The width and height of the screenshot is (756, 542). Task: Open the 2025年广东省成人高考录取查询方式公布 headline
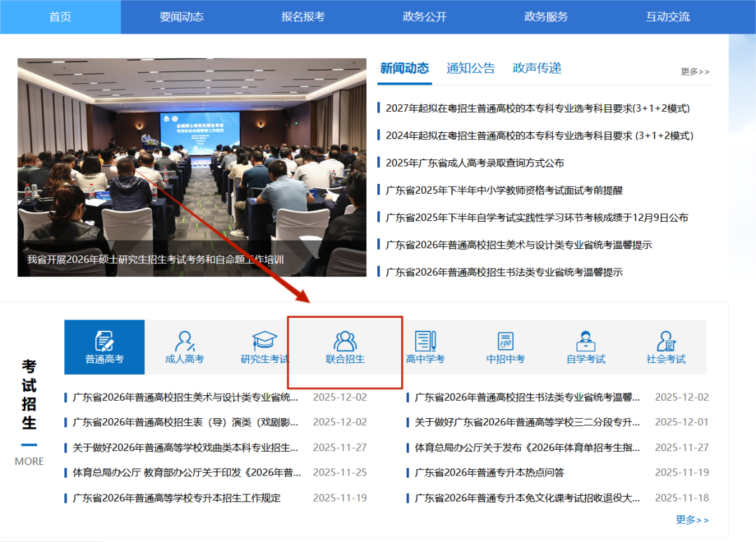click(475, 163)
